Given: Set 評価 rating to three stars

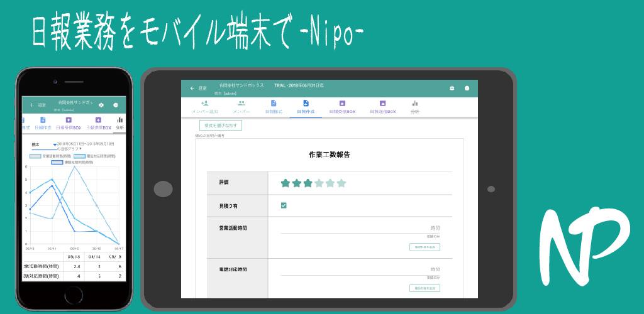Looking at the screenshot, I should pyautogui.click(x=308, y=183).
